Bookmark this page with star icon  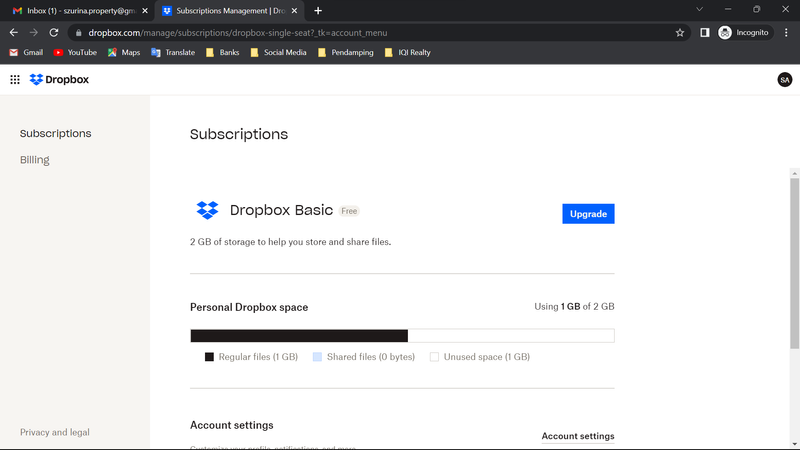[680, 33]
